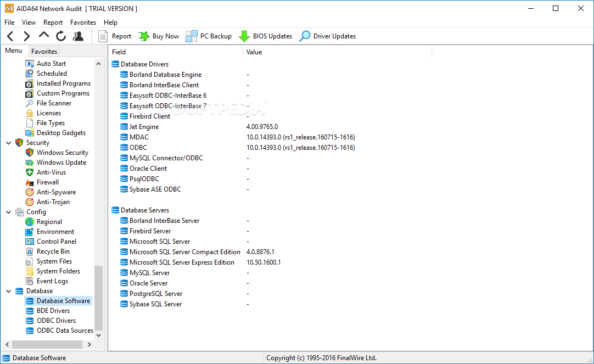Collapse the Database tree node

(x=8, y=291)
